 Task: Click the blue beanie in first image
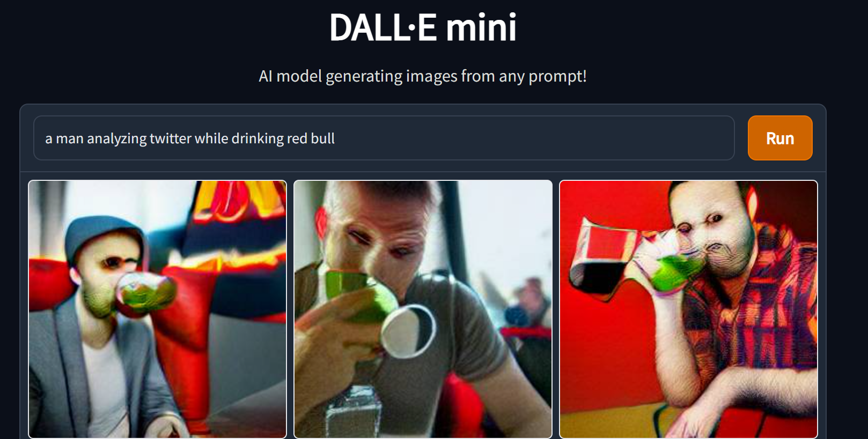point(105,236)
